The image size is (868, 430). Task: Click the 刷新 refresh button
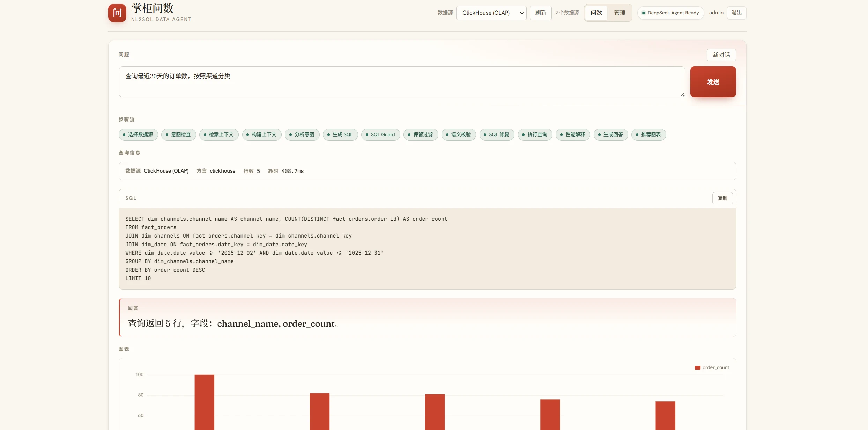[x=541, y=13]
